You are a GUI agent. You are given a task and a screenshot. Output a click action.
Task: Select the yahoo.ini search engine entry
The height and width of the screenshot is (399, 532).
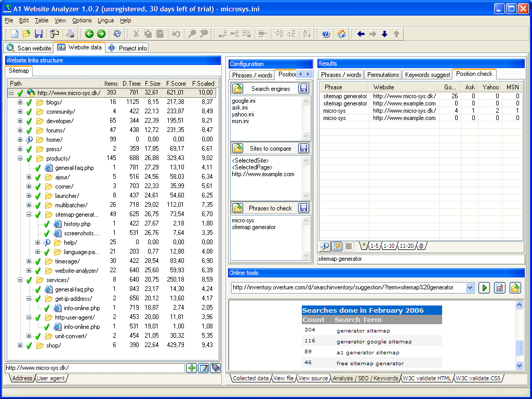243,114
